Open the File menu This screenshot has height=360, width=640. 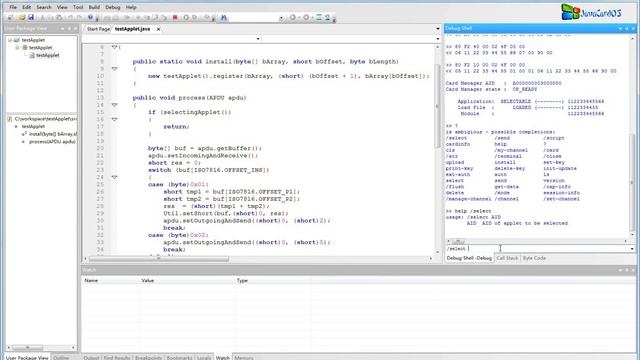(x=13, y=7)
